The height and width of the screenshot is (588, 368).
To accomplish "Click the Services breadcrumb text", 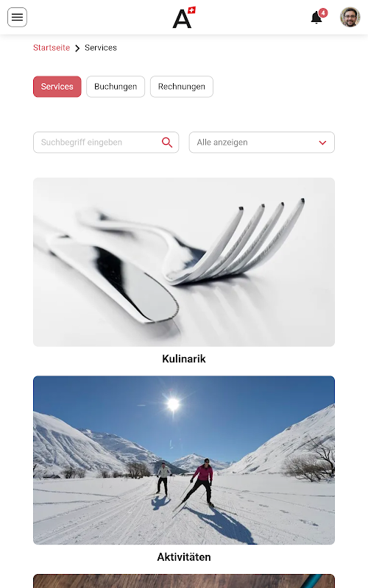I will pyautogui.click(x=101, y=48).
